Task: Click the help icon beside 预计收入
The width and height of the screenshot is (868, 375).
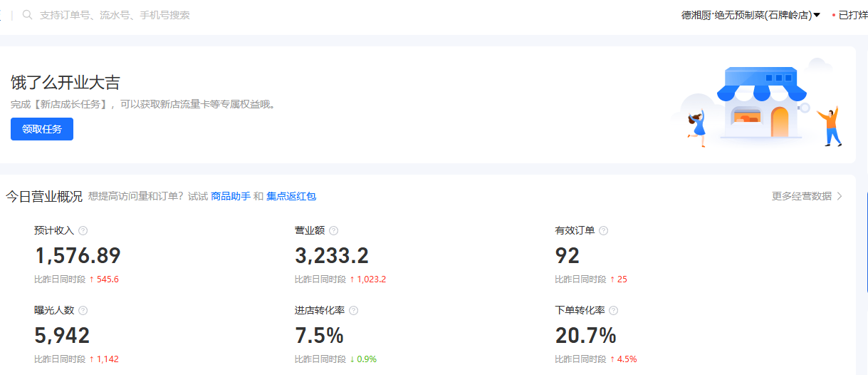Action: pos(83,230)
